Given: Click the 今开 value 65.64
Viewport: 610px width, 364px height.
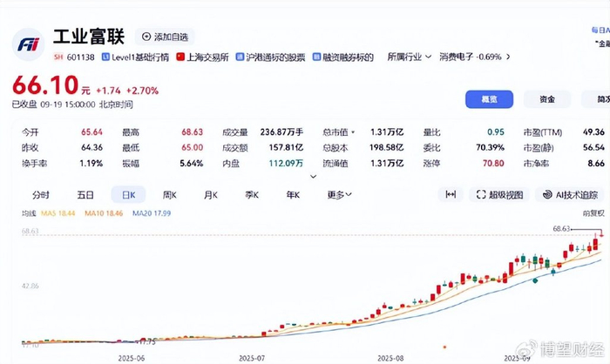Looking at the screenshot, I should [91, 132].
